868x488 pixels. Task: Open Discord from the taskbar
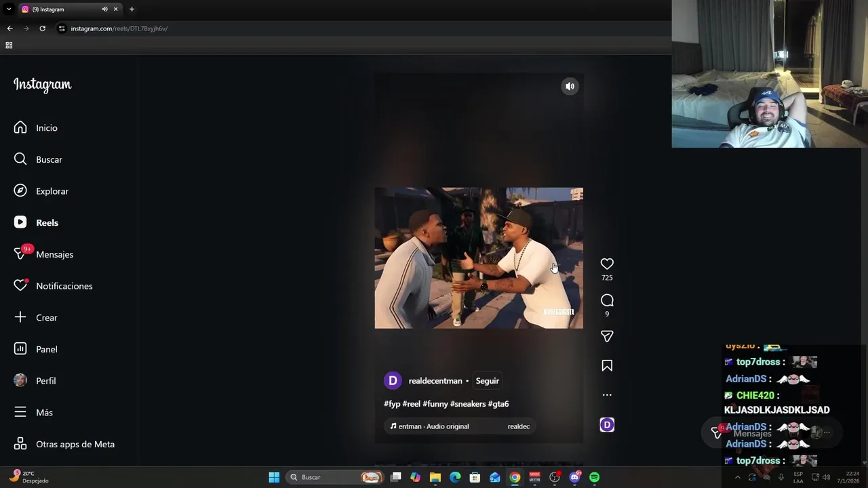[575, 477]
